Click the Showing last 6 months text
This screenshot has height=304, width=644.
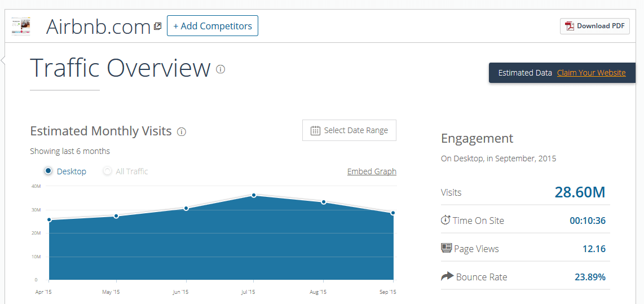click(70, 151)
